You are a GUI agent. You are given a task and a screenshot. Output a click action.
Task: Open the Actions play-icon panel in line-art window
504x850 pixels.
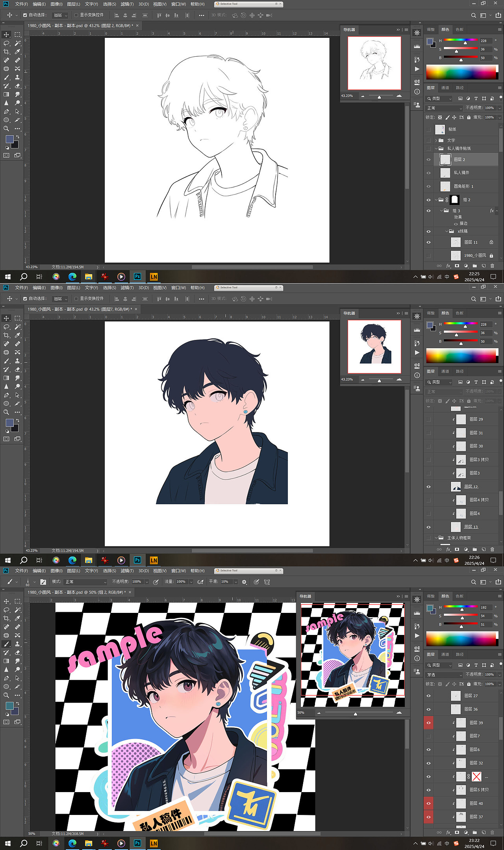[x=417, y=69]
